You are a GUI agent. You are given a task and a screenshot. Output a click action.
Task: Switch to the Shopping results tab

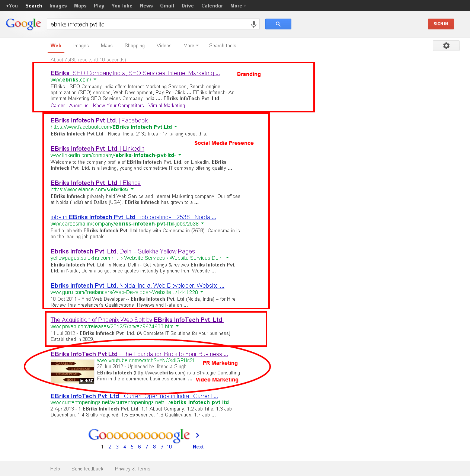[x=135, y=45]
